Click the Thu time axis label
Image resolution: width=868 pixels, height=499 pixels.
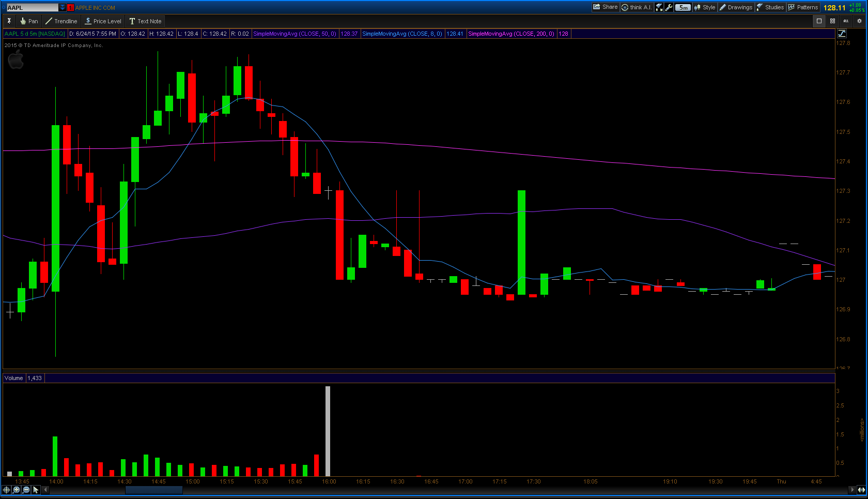click(x=781, y=481)
